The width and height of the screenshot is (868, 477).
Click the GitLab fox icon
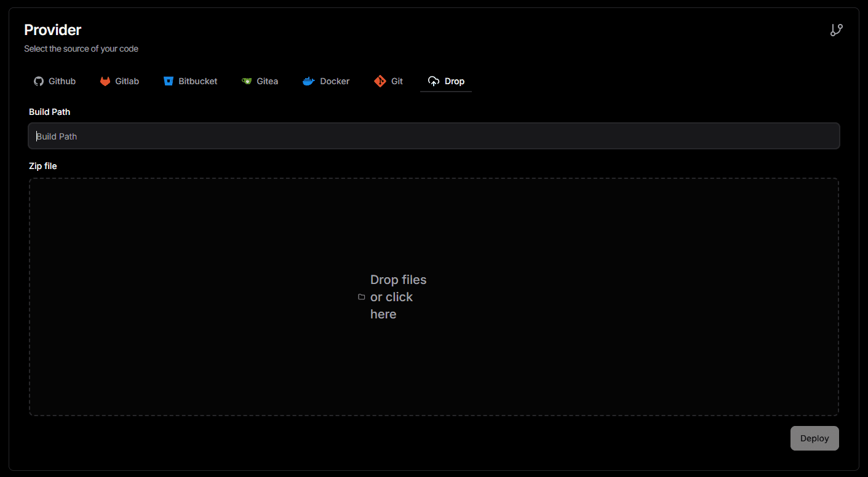(x=105, y=81)
